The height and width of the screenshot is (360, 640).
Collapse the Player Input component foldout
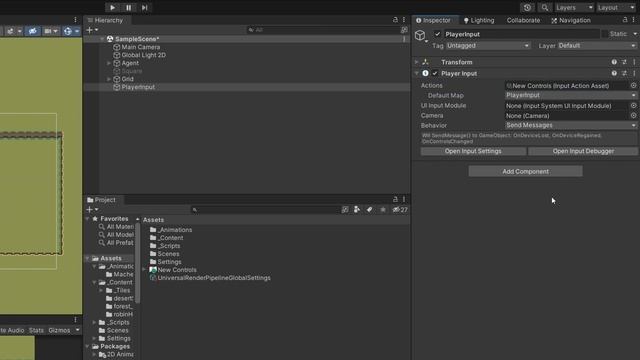(x=416, y=73)
